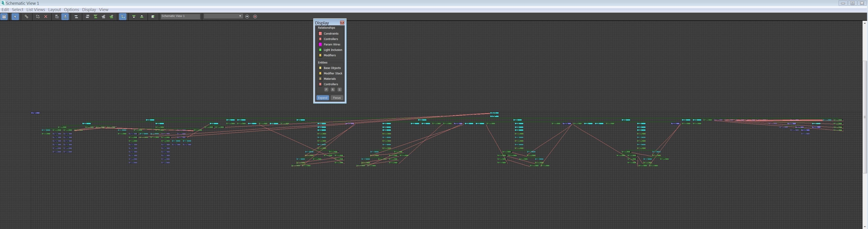Open the Layout menu

pyautogui.click(x=54, y=9)
